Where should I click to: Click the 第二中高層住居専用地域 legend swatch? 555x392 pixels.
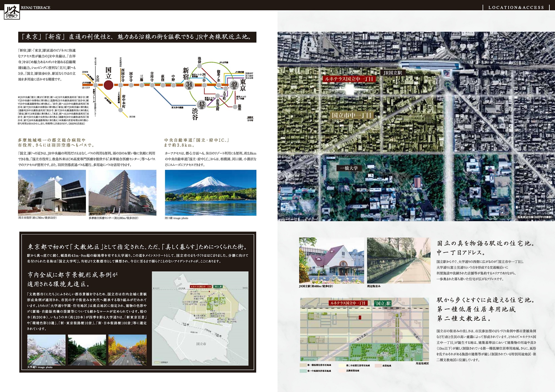click(342, 365)
